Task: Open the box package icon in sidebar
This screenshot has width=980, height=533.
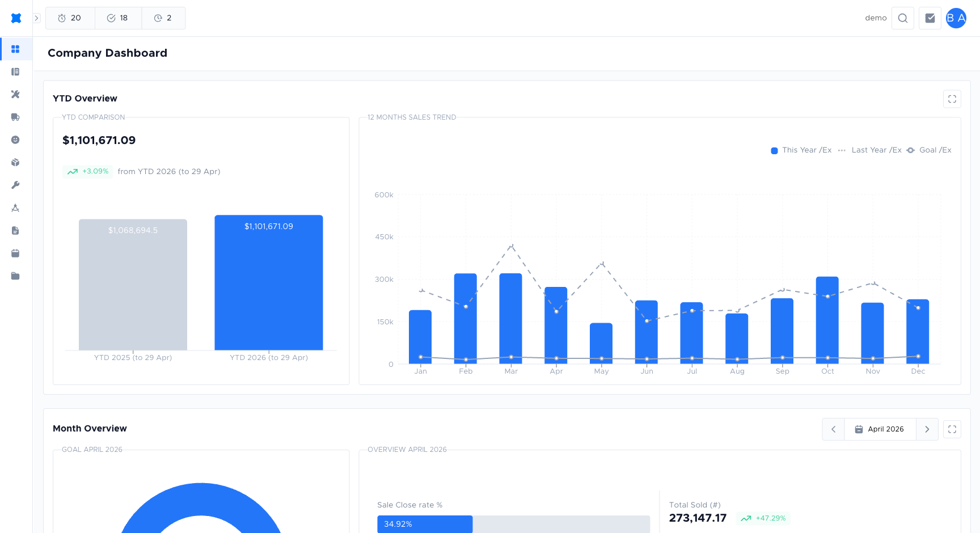Action: coord(15,163)
